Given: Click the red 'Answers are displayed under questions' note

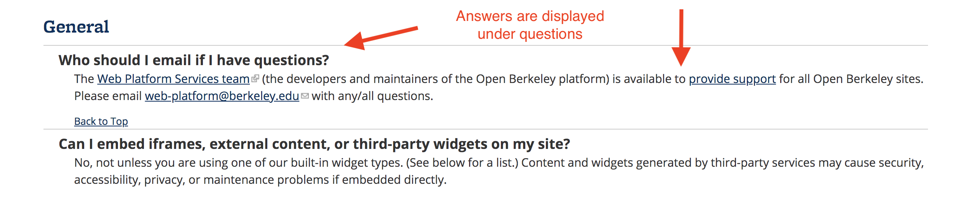Looking at the screenshot, I should (530, 25).
